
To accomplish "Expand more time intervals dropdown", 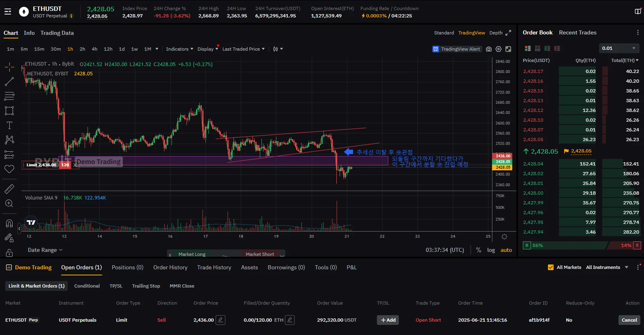I will pos(157,49).
